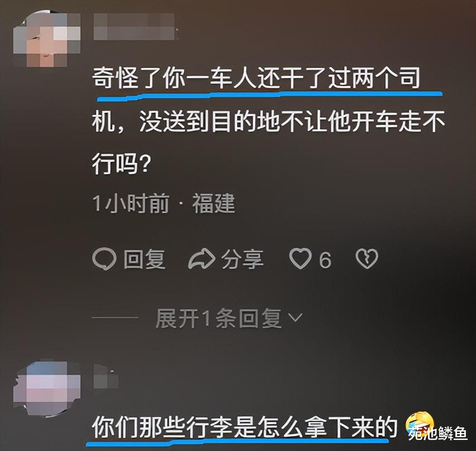The width and height of the screenshot is (476, 451).
Task: Click the 1小时前 timestamp
Action: [x=131, y=204]
